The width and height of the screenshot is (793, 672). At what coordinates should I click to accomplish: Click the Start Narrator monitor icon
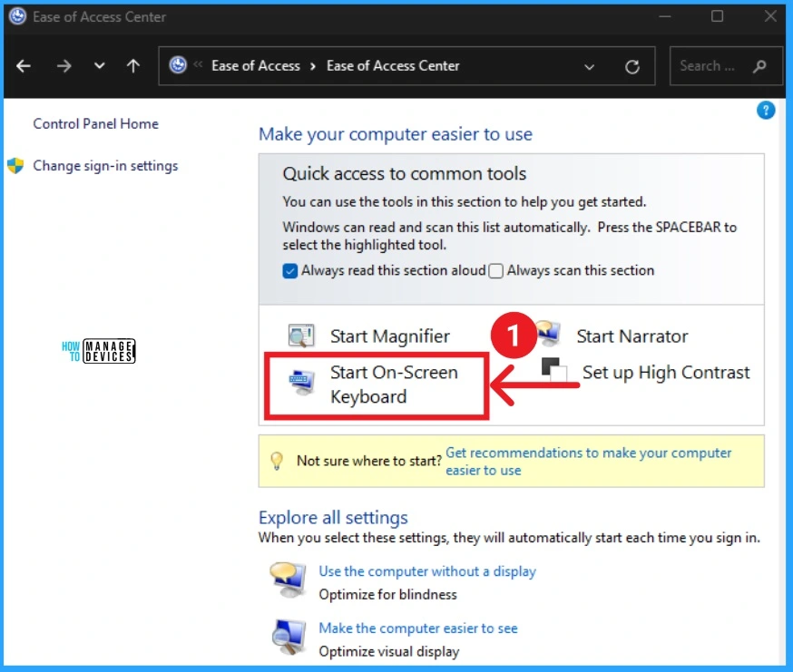tap(548, 334)
